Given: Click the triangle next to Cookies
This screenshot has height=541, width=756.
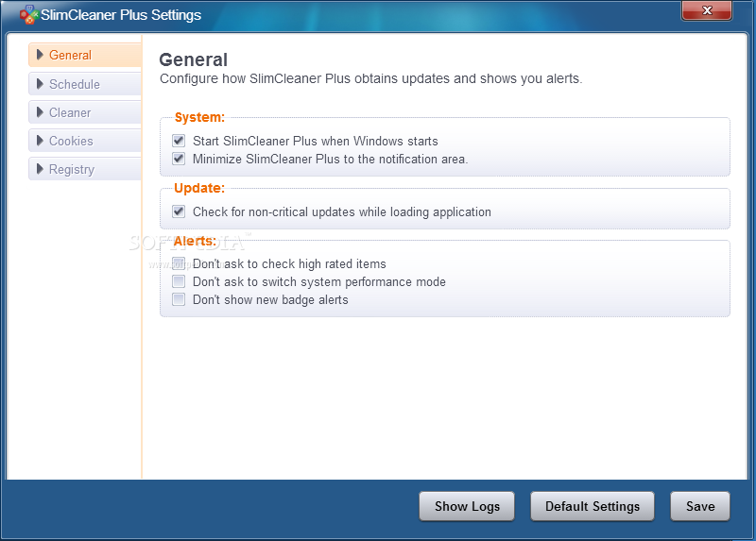Looking at the screenshot, I should (x=40, y=141).
